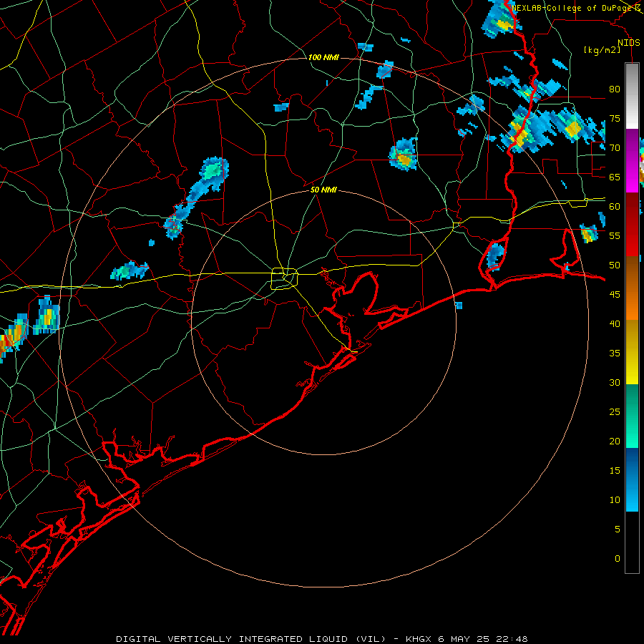Click the "65" value on the scale
The width and height of the screenshot is (644, 644).
point(615,177)
